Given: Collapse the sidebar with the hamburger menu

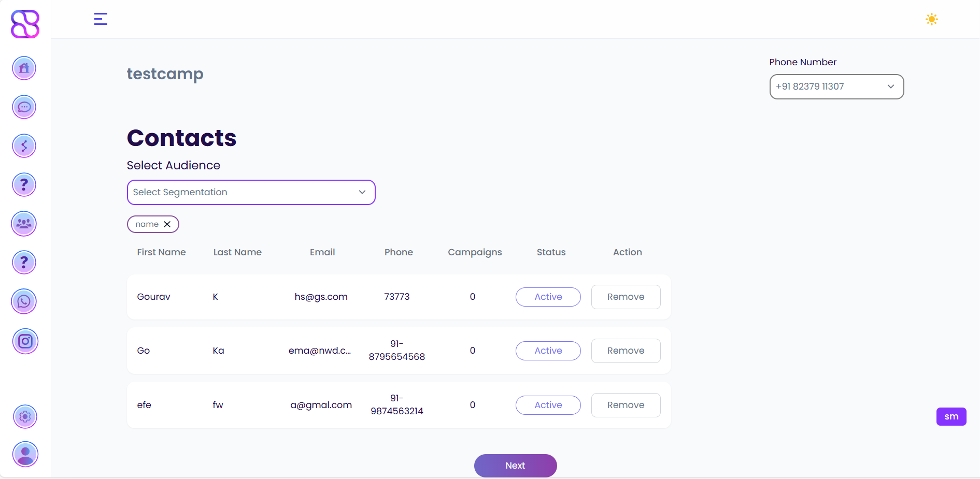Looking at the screenshot, I should click(x=101, y=19).
